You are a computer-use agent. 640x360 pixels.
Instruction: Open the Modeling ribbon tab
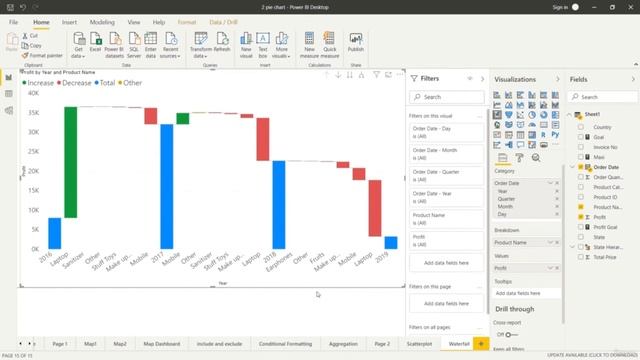[102, 22]
